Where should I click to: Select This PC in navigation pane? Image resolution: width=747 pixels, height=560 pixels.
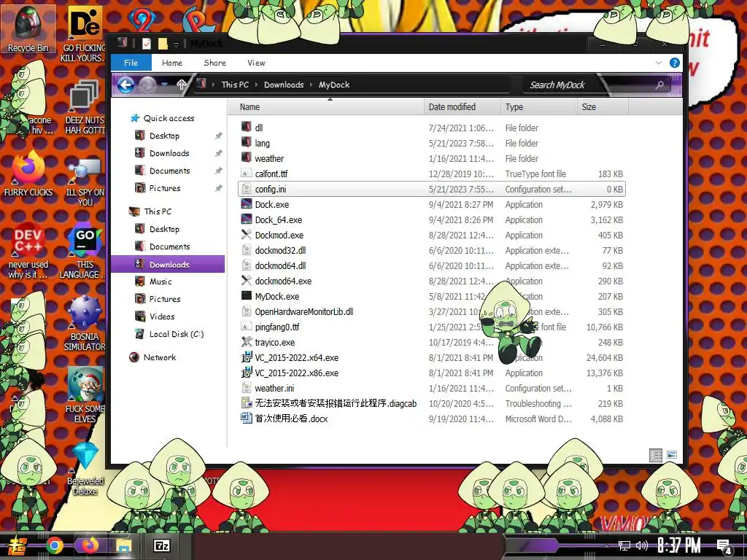click(158, 211)
